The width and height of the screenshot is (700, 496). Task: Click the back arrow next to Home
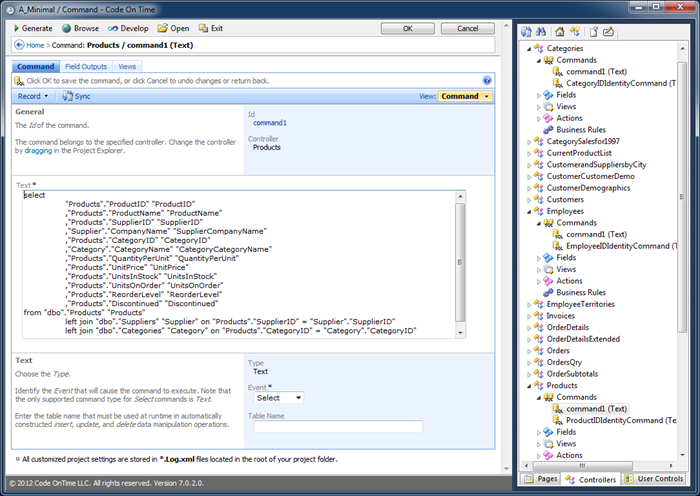point(19,46)
